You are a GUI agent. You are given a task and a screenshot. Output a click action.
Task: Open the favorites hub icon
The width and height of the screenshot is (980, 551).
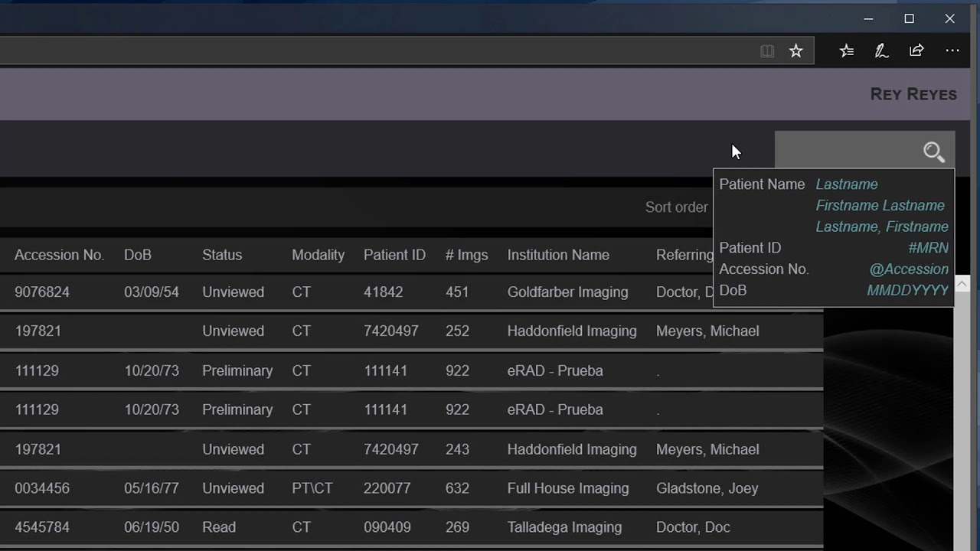pos(847,51)
